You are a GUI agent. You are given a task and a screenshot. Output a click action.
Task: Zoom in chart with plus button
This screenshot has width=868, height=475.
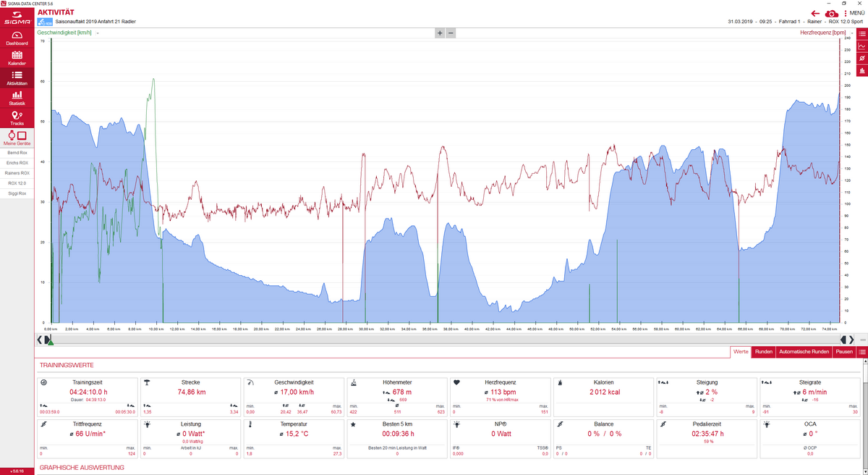pos(439,33)
